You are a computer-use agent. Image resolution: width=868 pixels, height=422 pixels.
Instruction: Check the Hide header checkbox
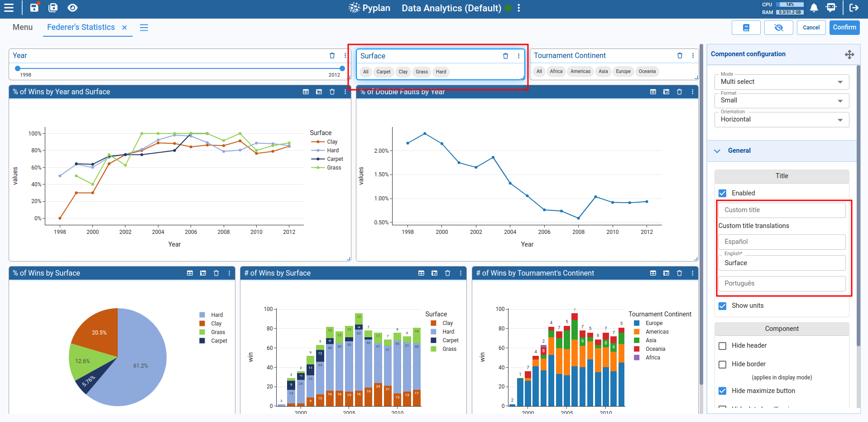pos(723,346)
